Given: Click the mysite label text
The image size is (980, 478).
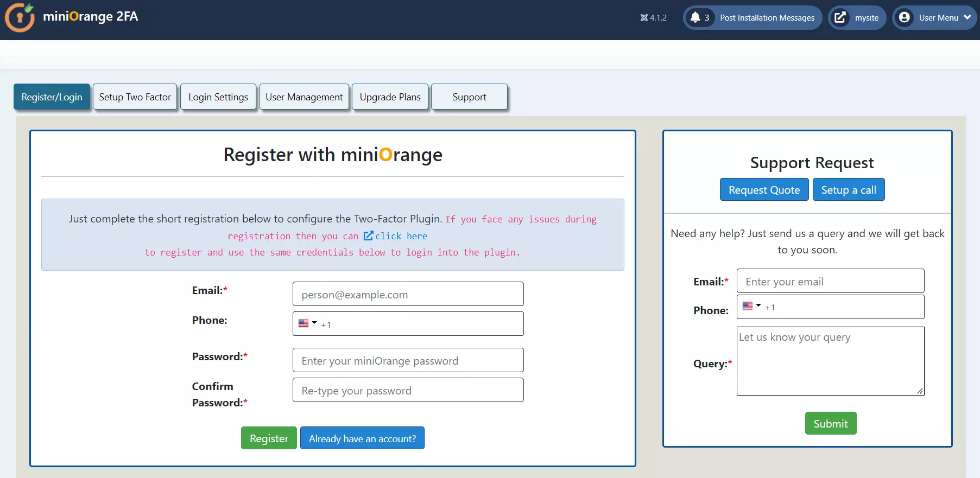Looking at the screenshot, I should 867,18.
